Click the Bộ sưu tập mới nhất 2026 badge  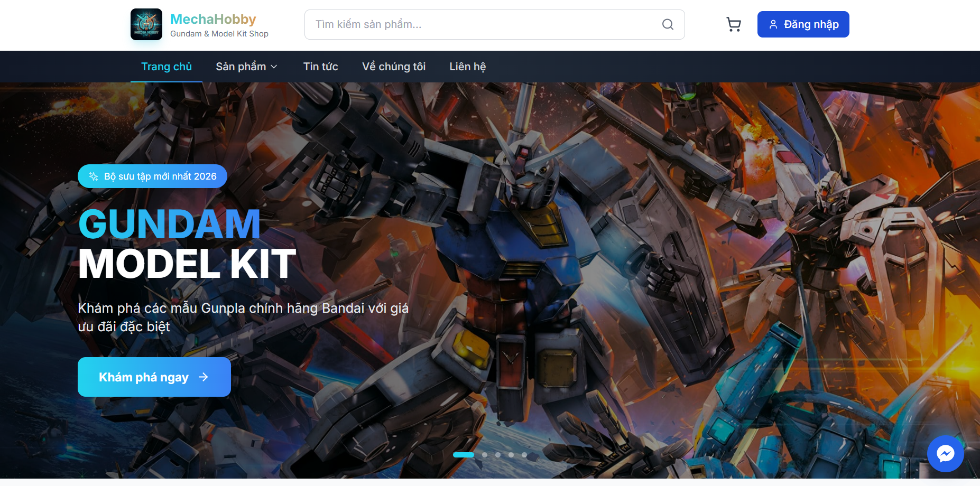point(152,176)
